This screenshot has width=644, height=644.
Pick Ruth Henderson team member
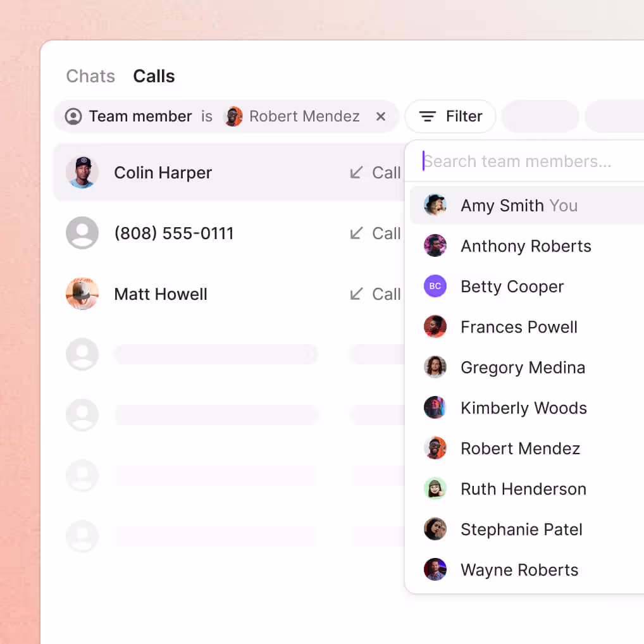[527, 489]
